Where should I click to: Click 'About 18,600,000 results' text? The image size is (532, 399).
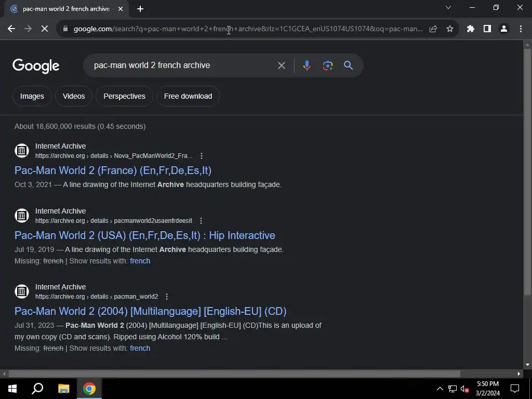click(80, 127)
